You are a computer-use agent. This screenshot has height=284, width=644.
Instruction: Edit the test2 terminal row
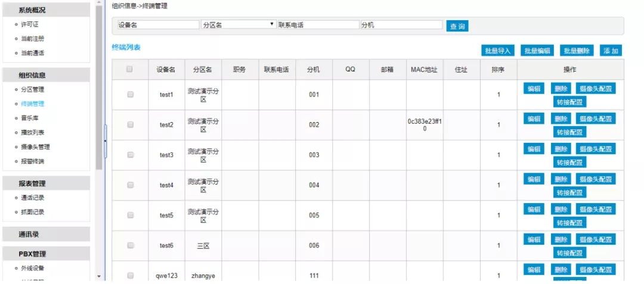click(534, 118)
